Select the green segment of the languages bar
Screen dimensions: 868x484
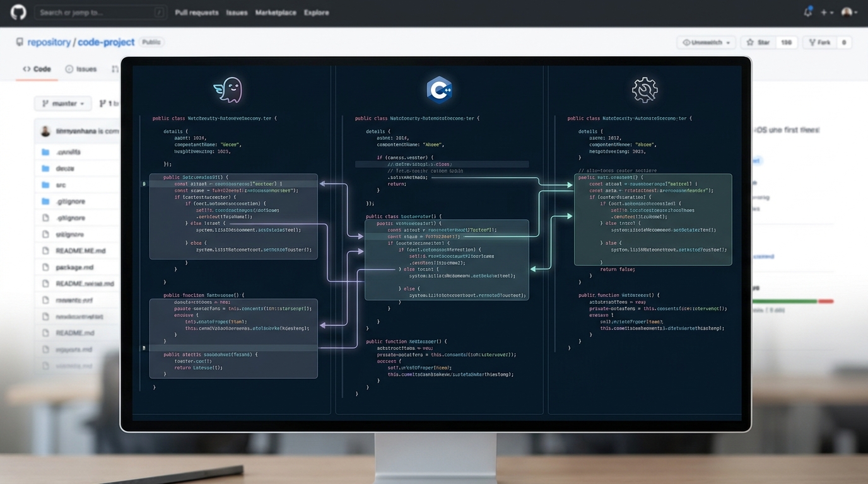tap(785, 301)
